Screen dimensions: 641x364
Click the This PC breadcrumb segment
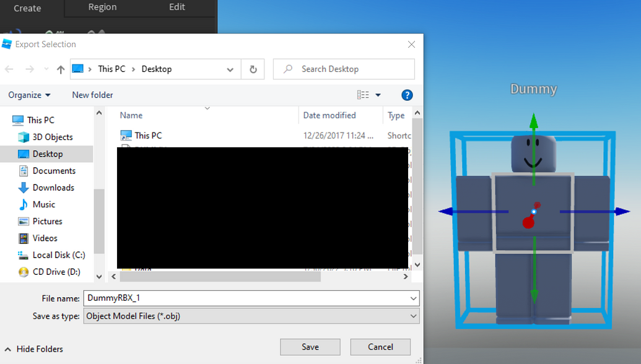(x=111, y=69)
